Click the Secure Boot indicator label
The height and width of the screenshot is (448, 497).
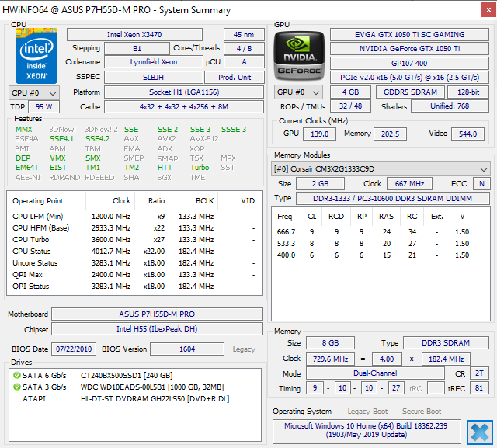click(422, 412)
